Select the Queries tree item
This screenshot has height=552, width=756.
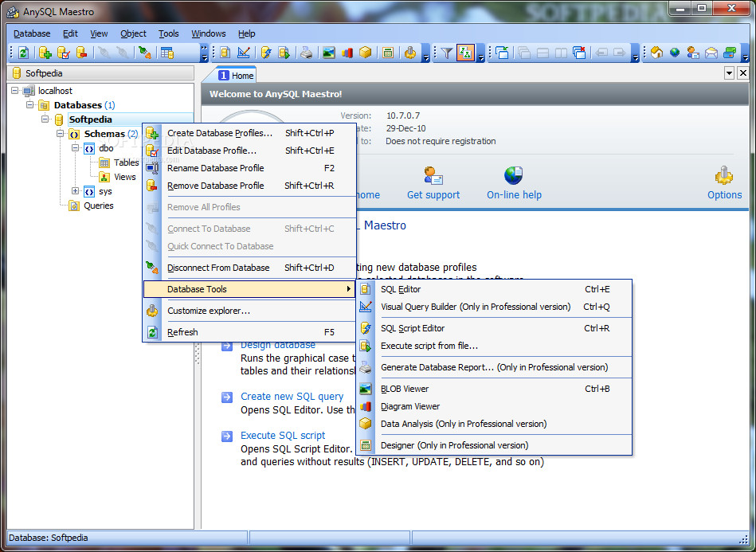(98, 206)
